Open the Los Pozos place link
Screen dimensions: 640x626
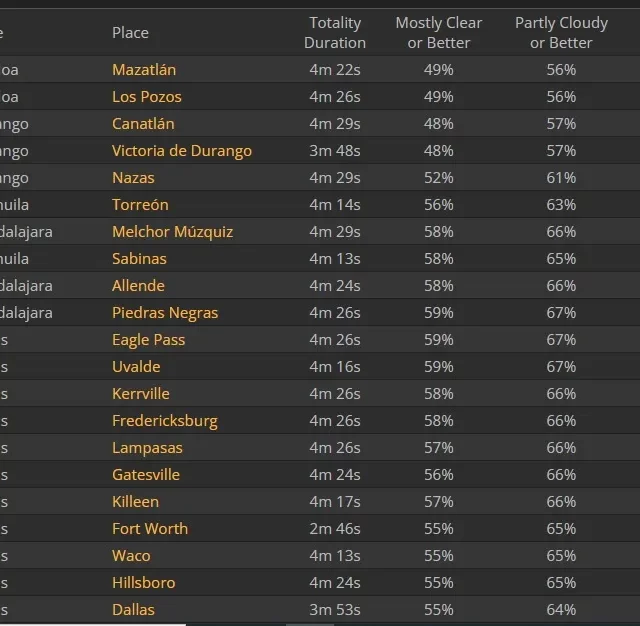[x=147, y=97]
